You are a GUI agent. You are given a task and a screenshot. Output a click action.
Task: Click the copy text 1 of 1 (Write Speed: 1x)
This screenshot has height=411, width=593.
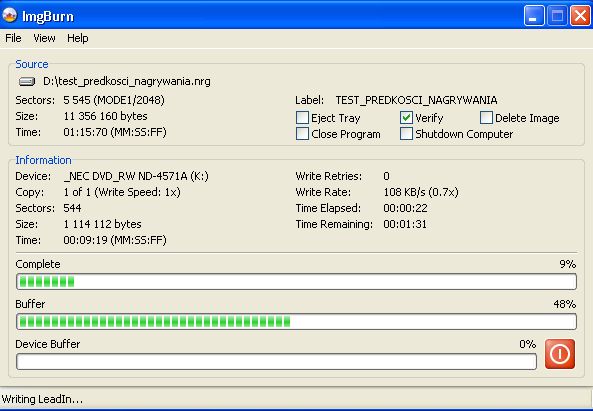(x=122, y=192)
